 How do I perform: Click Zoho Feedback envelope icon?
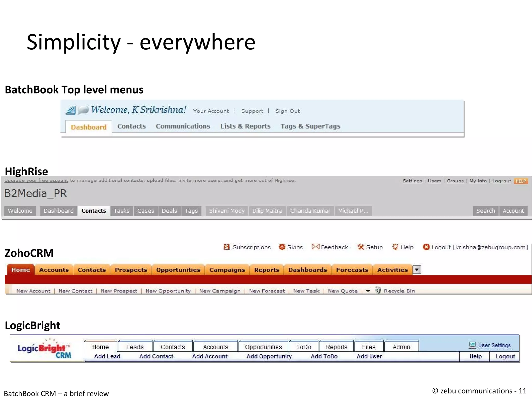[x=315, y=246]
